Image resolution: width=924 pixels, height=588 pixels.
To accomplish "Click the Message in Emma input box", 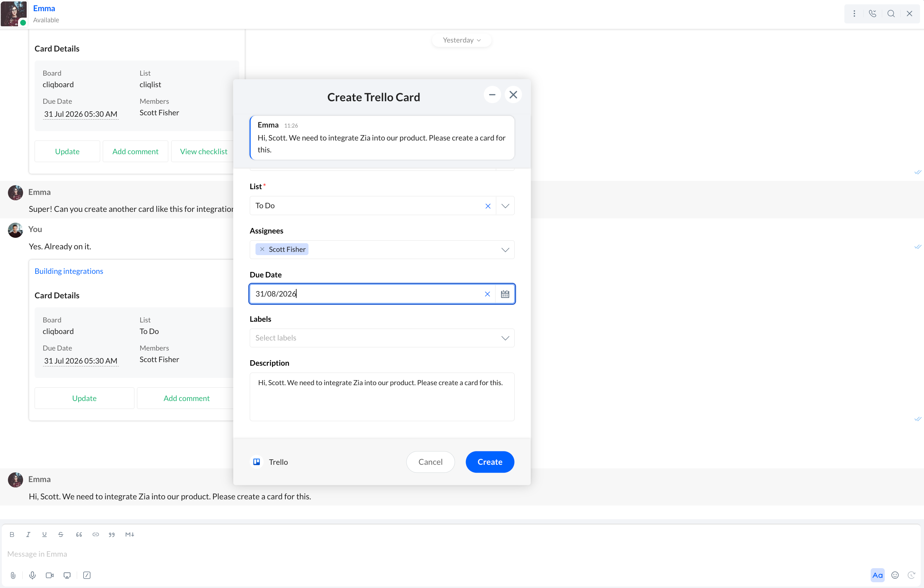I will tap(461, 554).
